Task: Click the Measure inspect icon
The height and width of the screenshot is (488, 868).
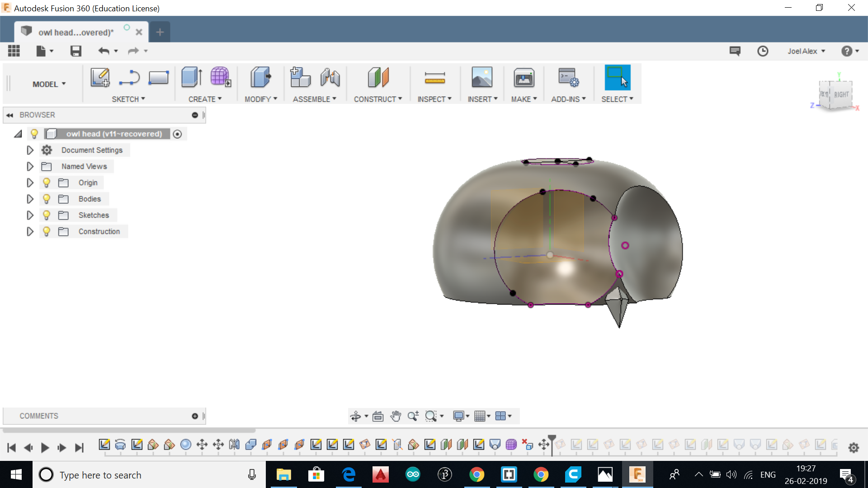Action: coord(434,77)
